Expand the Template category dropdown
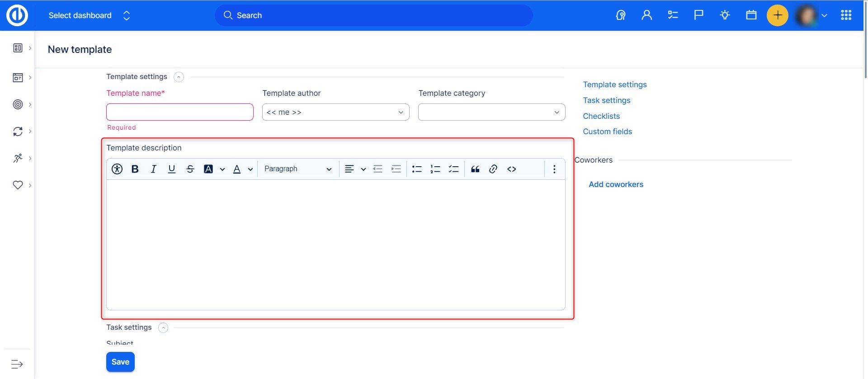The height and width of the screenshot is (379, 868). (x=491, y=112)
